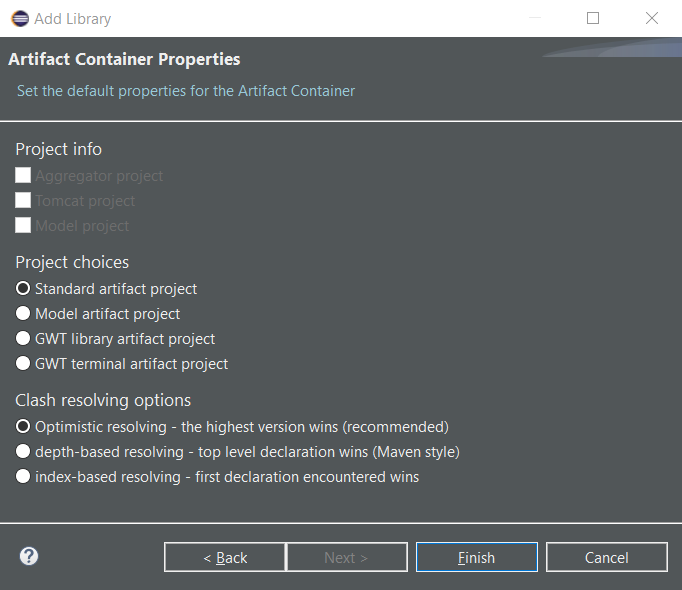Click the Add Library title bar text
This screenshot has height=590, width=682.
[x=72, y=18]
